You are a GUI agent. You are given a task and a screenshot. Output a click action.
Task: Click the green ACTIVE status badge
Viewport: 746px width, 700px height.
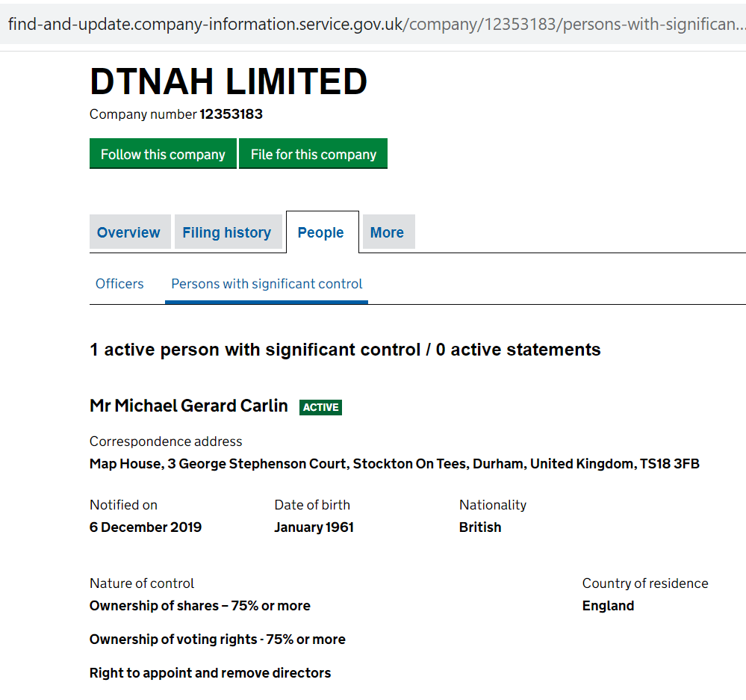[320, 407]
